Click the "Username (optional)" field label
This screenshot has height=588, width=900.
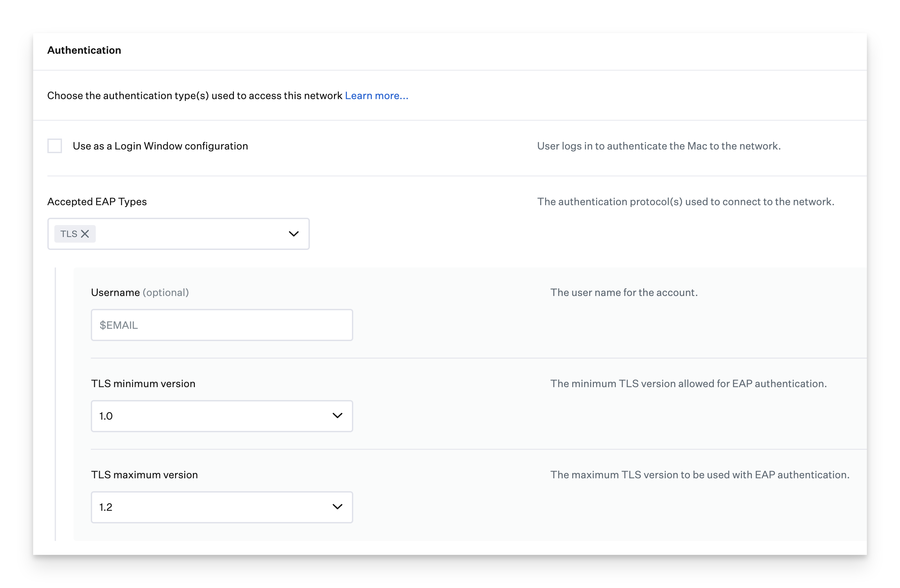[x=140, y=293]
